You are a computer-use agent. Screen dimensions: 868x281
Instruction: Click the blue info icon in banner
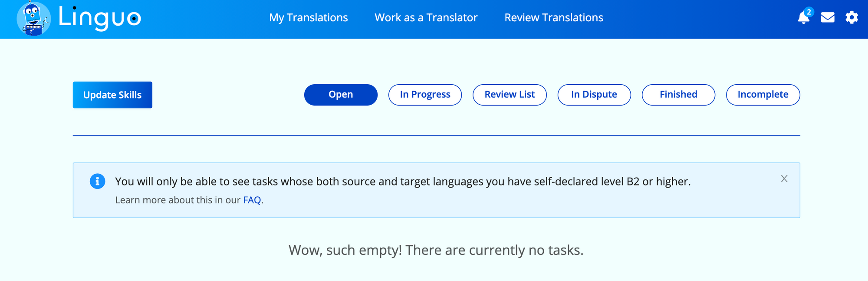point(97,181)
